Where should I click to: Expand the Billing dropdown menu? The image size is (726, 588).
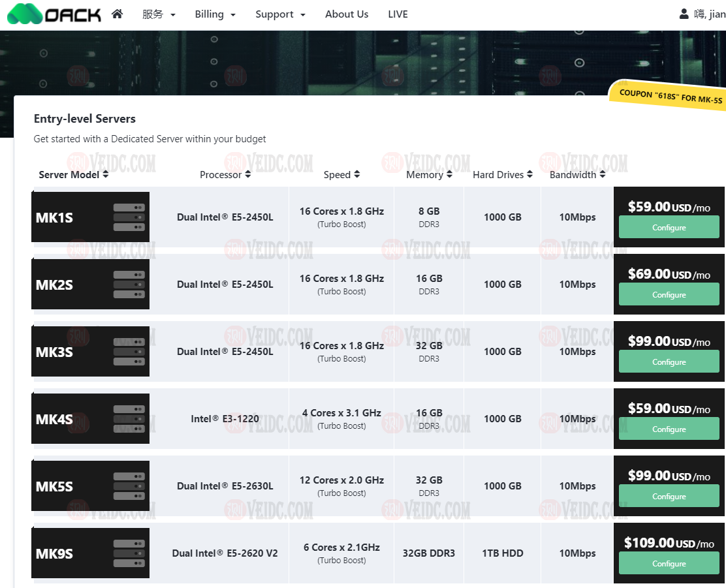[x=215, y=14]
